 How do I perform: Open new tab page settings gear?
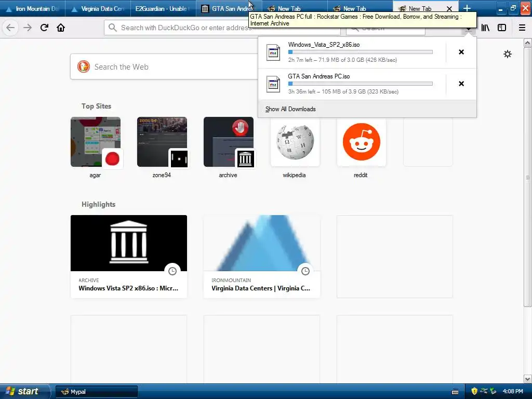507,54
